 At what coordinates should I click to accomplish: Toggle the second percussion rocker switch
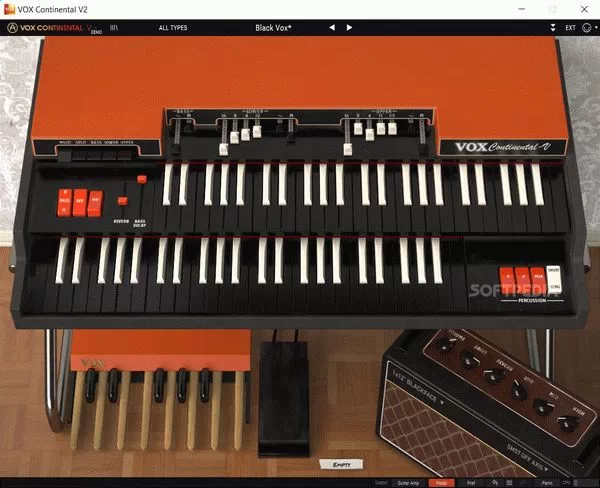pyautogui.click(x=522, y=281)
